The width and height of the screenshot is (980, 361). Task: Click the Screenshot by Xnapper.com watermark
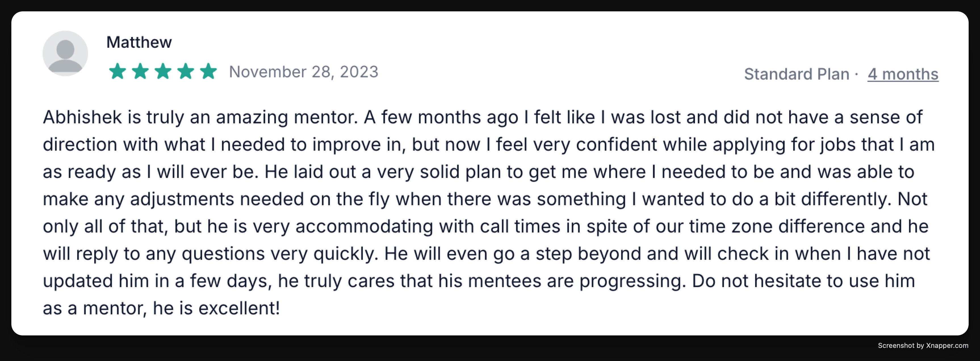pyautogui.click(x=923, y=345)
